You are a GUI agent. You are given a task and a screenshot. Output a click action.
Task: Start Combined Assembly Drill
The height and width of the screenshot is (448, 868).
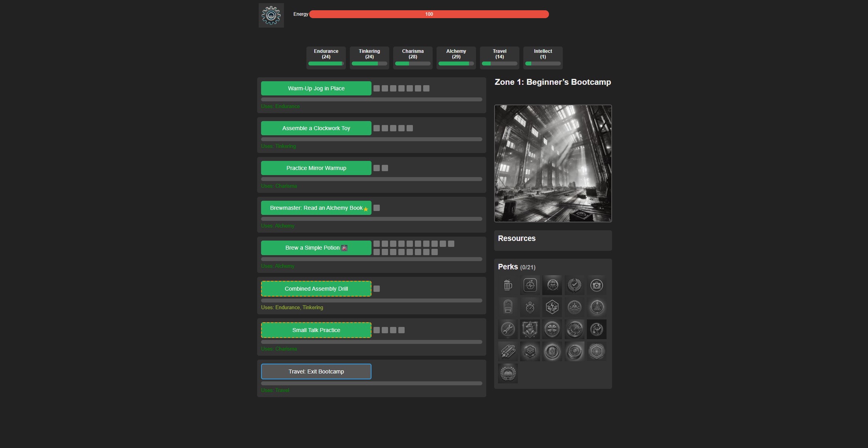click(316, 289)
